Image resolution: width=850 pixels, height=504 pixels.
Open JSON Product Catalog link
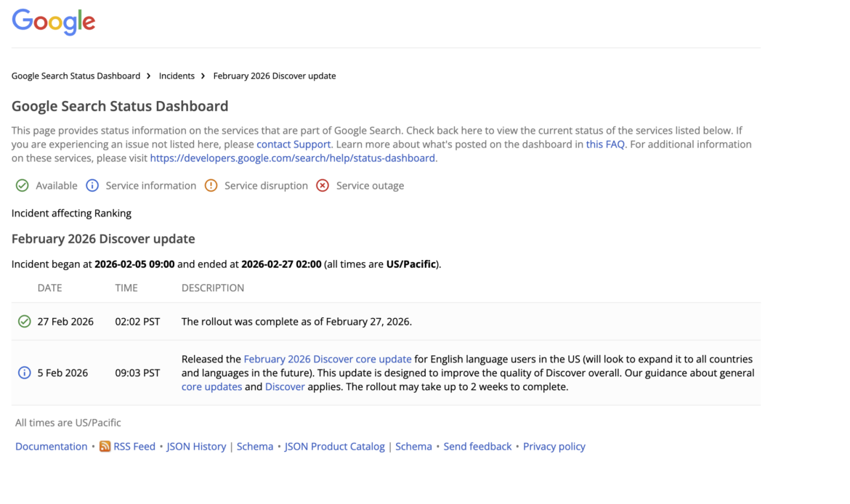coord(334,447)
